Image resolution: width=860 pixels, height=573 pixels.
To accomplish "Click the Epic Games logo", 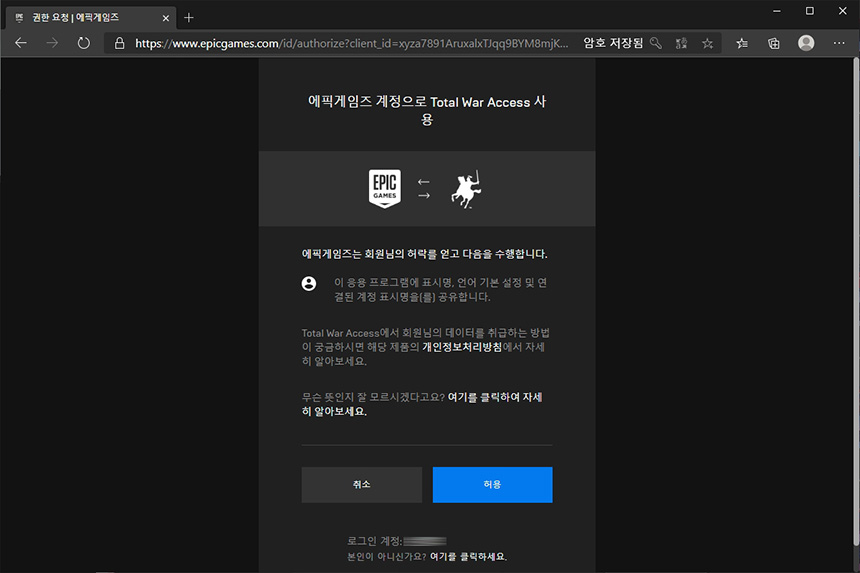I will tap(384, 188).
